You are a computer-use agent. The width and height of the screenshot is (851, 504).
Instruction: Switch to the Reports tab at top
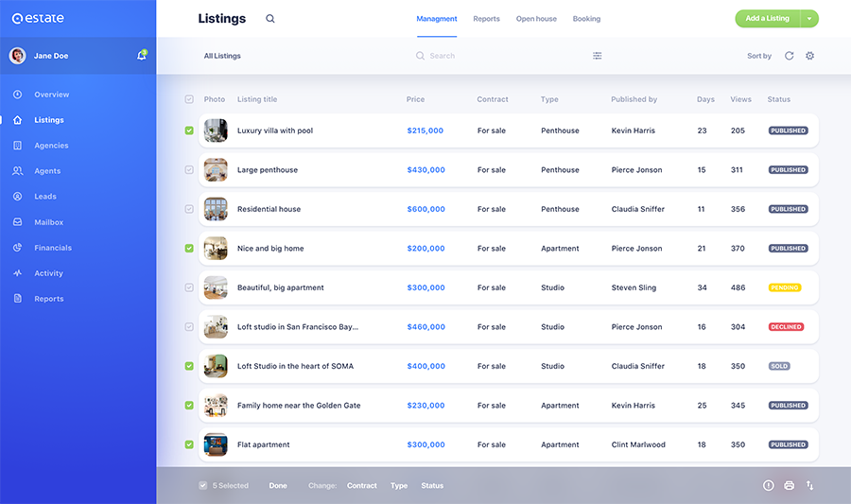tap(486, 19)
